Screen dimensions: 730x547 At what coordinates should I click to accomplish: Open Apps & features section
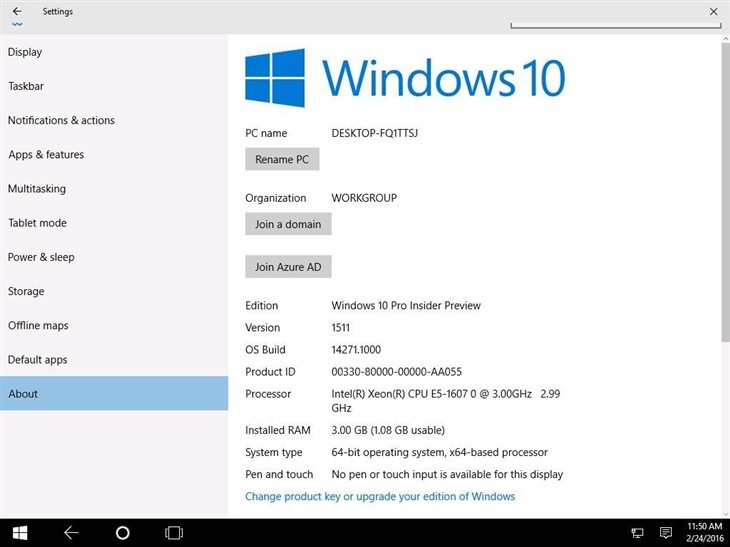click(46, 155)
